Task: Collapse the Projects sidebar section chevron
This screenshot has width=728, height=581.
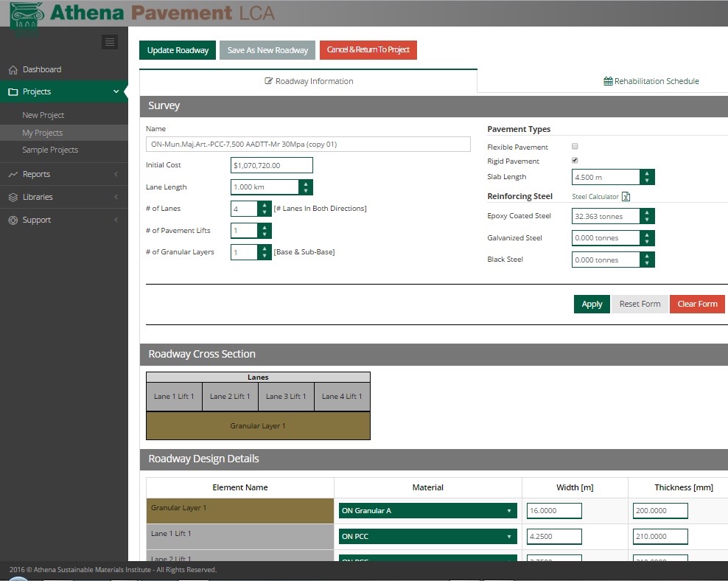Action: click(x=116, y=92)
